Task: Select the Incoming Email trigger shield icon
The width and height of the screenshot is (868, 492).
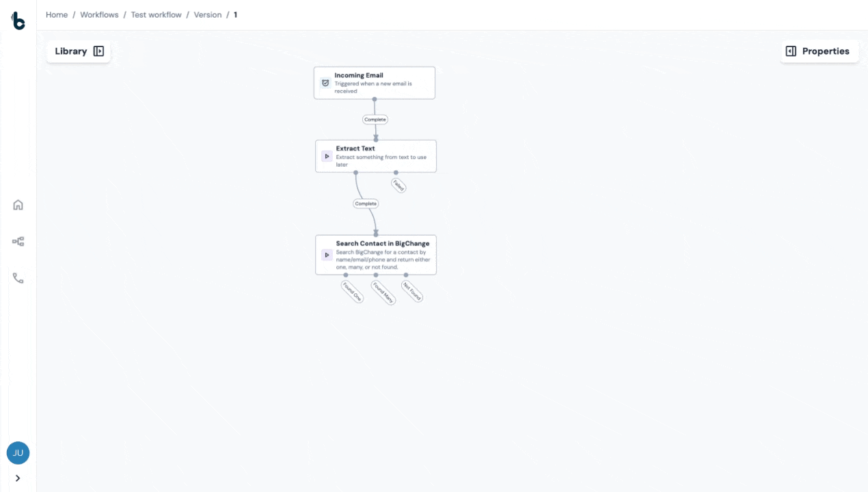Action: pyautogui.click(x=325, y=82)
